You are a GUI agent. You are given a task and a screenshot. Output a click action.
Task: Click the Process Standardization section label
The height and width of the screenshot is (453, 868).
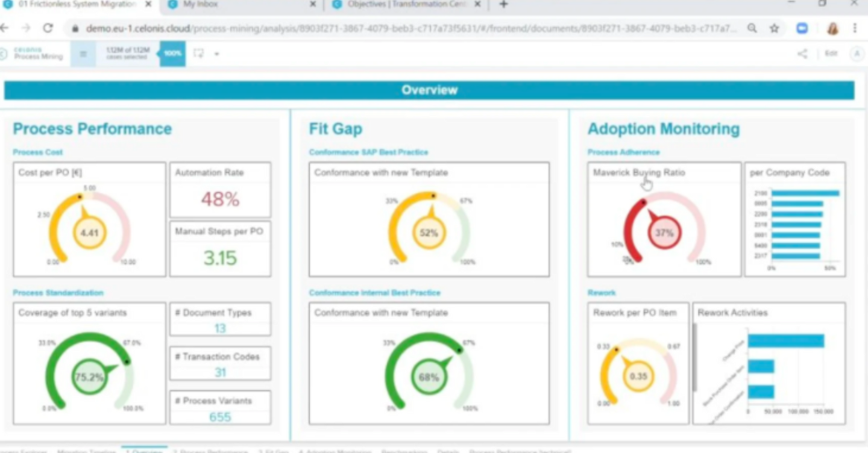pyautogui.click(x=58, y=293)
